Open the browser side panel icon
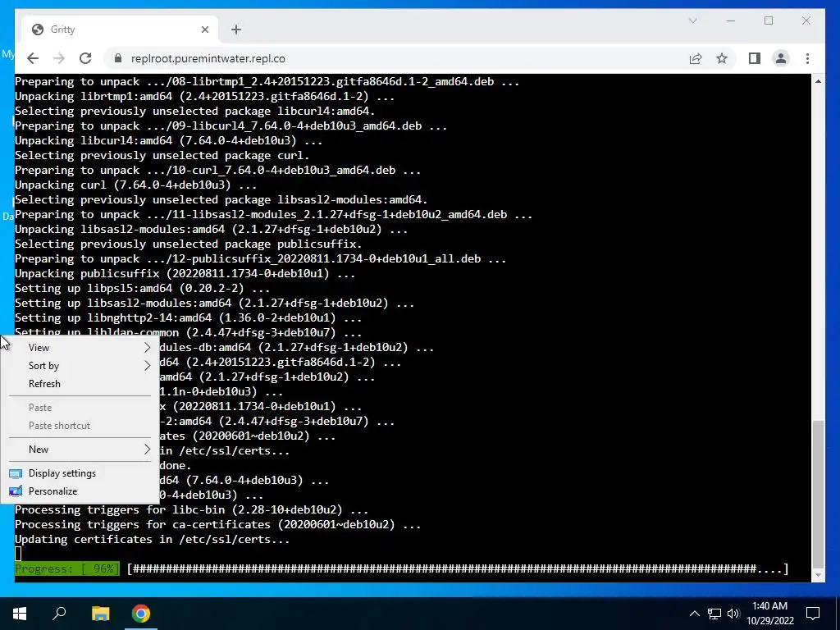Viewport: 840px width, 630px height. pyautogui.click(x=755, y=58)
